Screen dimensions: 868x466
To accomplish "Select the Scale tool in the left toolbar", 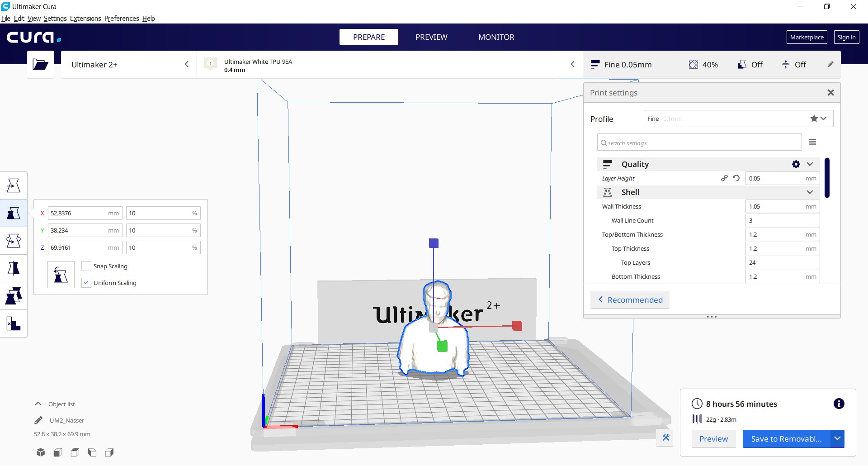I will pyautogui.click(x=14, y=213).
